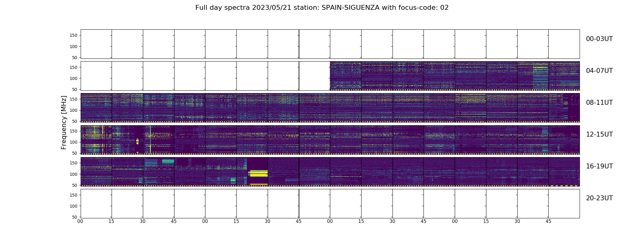
Task: Select the '04-07UT' row label
Action: click(x=599, y=71)
